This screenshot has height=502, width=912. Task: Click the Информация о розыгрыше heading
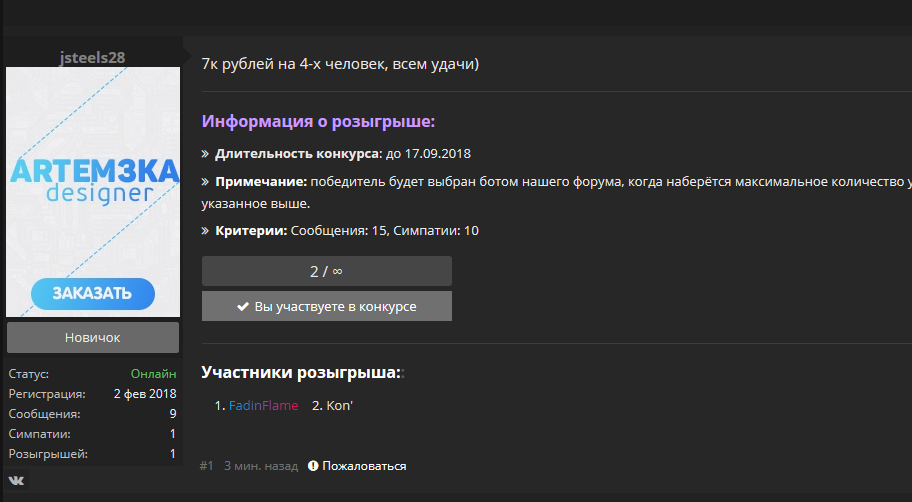(x=318, y=122)
